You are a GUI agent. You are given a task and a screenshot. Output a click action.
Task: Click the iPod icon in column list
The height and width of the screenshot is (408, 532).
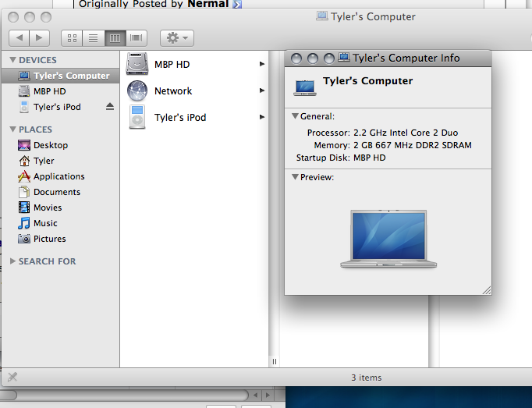137,117
